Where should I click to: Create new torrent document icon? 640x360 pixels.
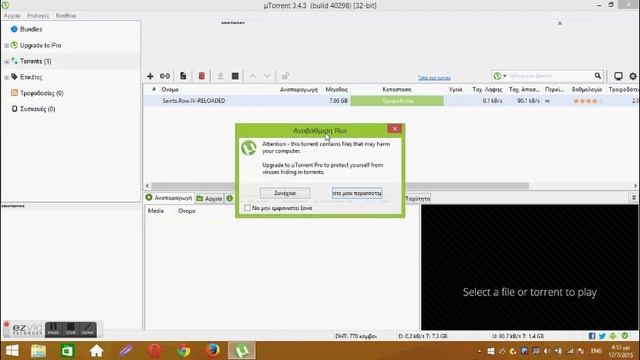(183, 76)
